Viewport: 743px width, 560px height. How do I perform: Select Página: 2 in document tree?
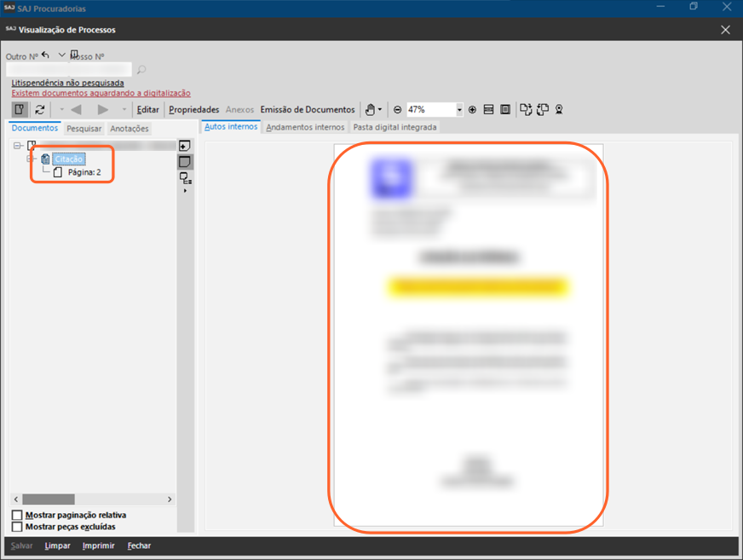[84, 172]
